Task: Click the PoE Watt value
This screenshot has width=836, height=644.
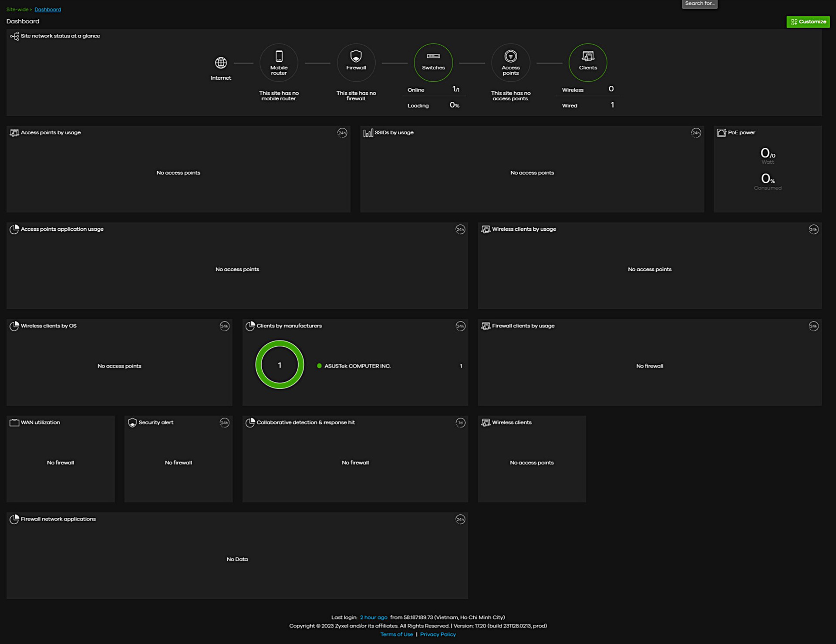Action: tap(768, 153)
